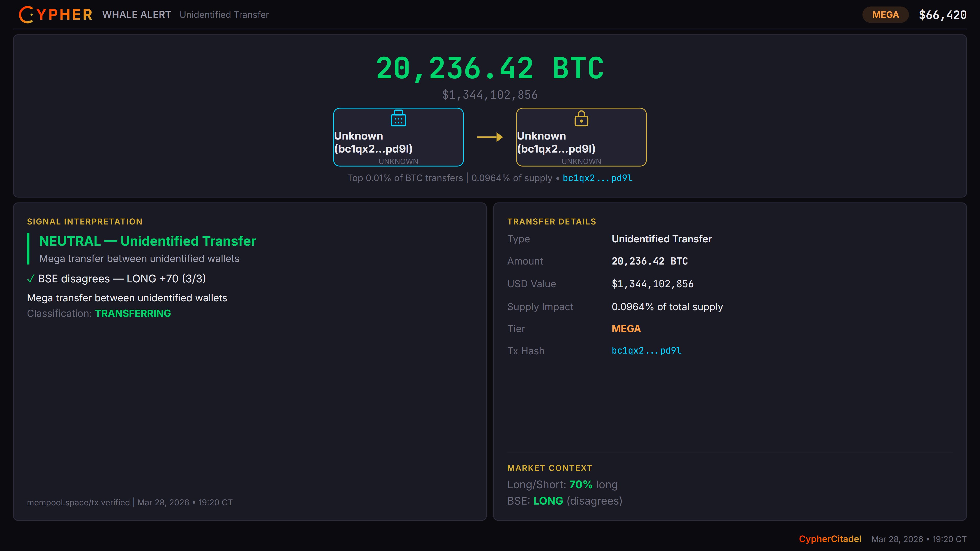Open the tx hash link under the wallet boxes
Viewport: 980px width, 551px height.
pyautogui.click(x=597, y=178)
